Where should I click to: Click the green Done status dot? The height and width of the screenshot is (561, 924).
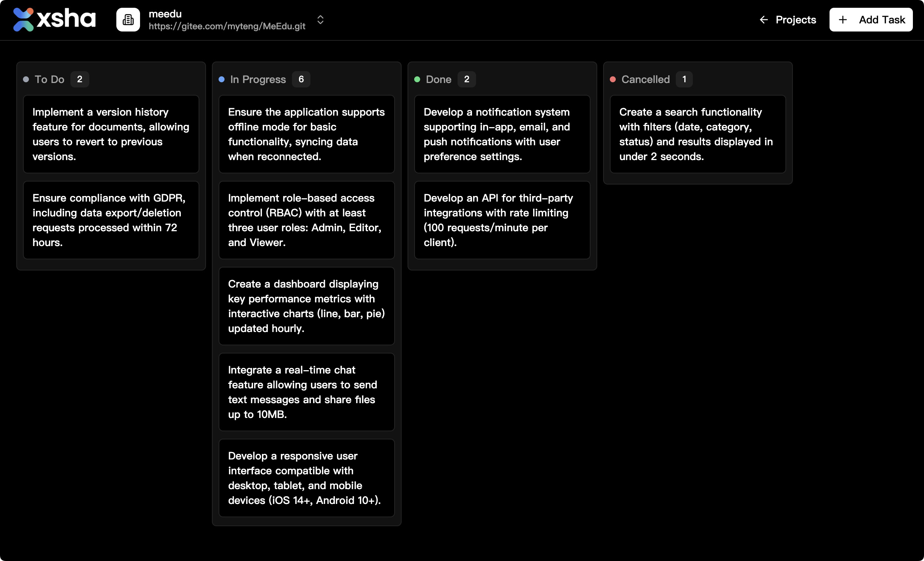[417, 79]
